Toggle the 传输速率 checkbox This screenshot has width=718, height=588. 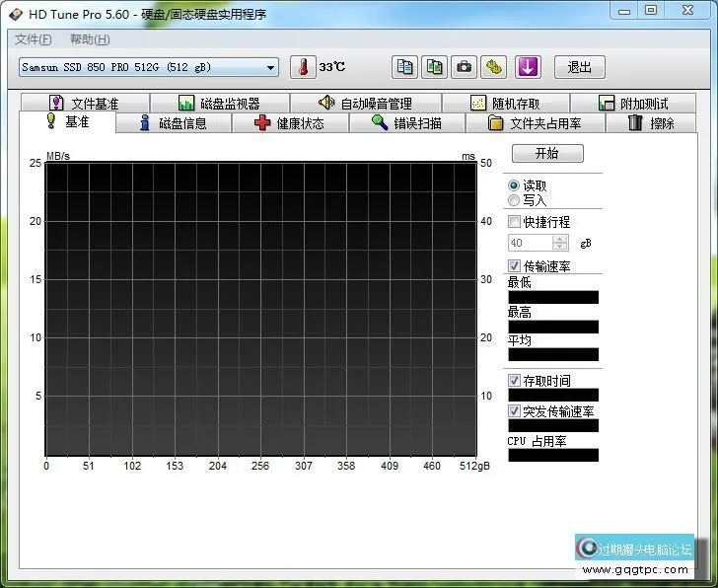(x=514, y=266)
